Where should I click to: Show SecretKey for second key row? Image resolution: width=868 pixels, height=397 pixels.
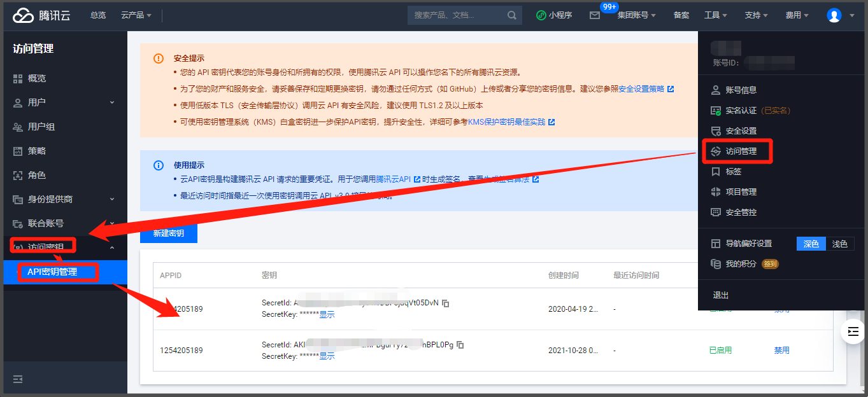(x=327, y=356)
